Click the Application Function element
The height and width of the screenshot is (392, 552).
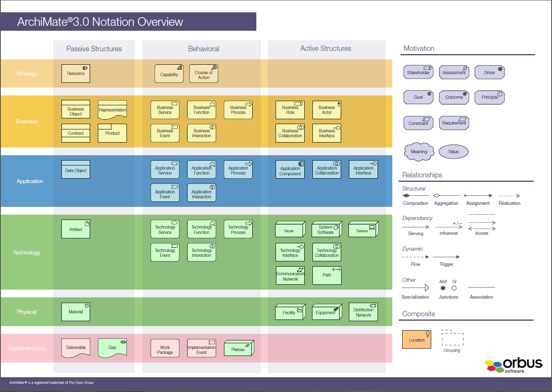click(x=201, y=170)
